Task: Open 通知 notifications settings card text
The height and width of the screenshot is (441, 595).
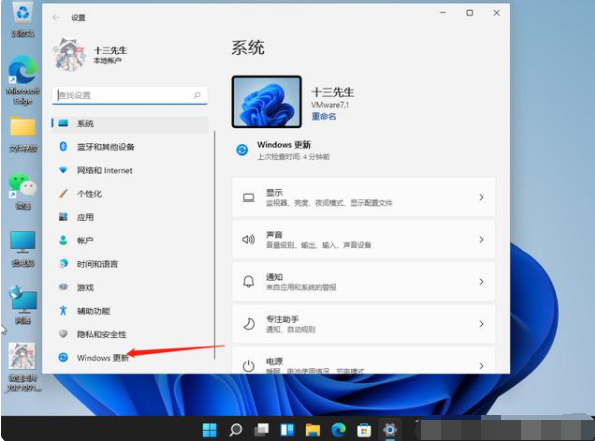Action: (x=274, y=277)
